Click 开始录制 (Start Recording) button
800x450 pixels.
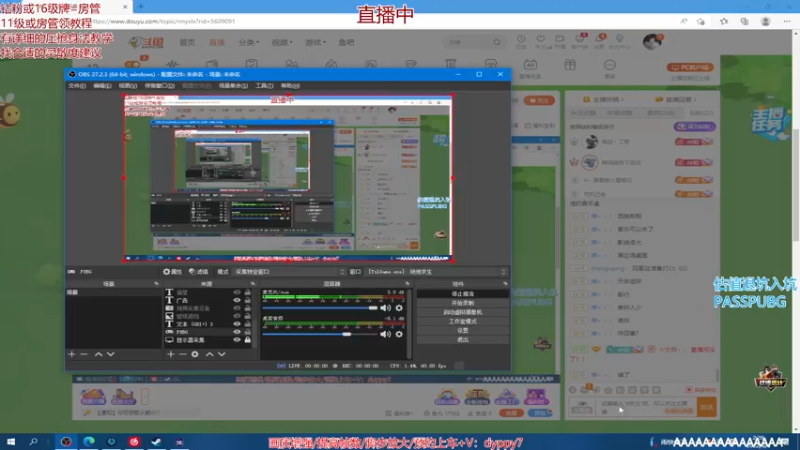(463, 303)
